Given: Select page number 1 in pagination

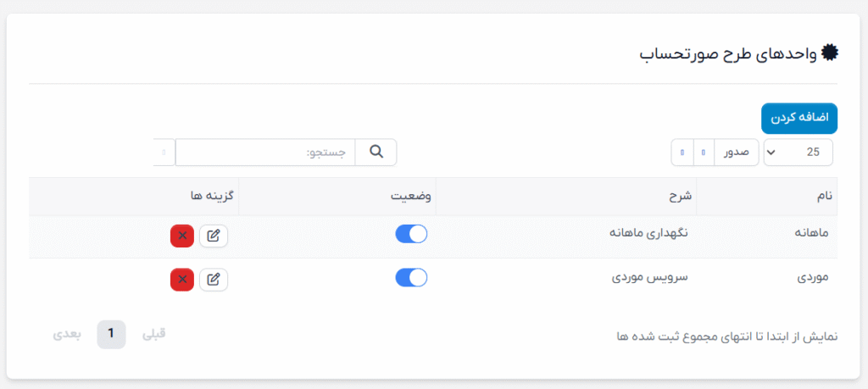Looking at the screenshot, I should (111, 334).
